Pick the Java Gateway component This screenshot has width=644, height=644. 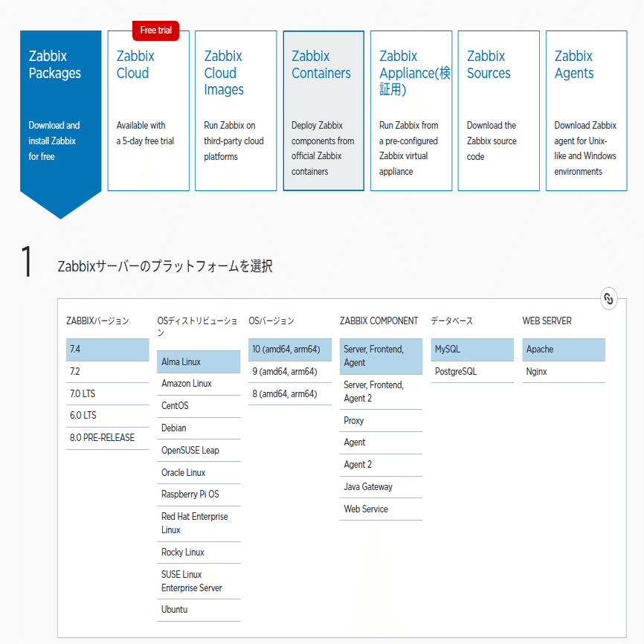pos(381,487)
